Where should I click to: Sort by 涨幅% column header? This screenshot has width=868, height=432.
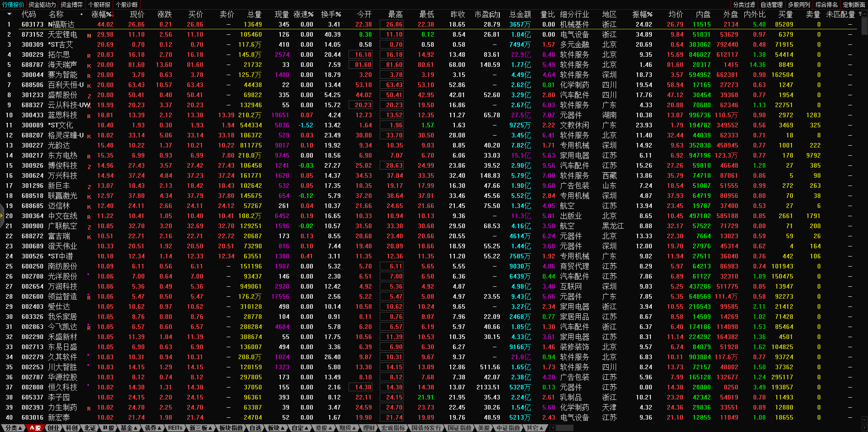click(102, 14)
